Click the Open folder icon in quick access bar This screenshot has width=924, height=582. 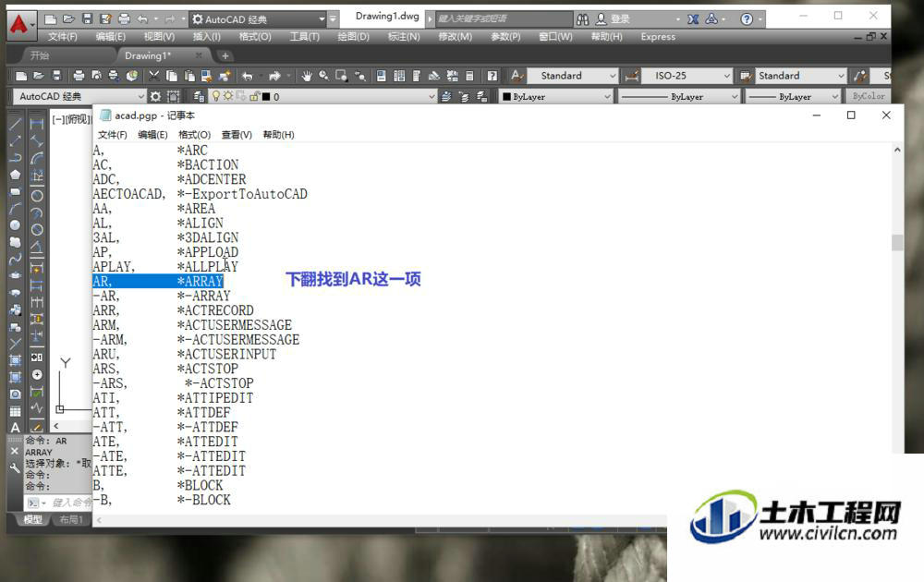point(69,19)
